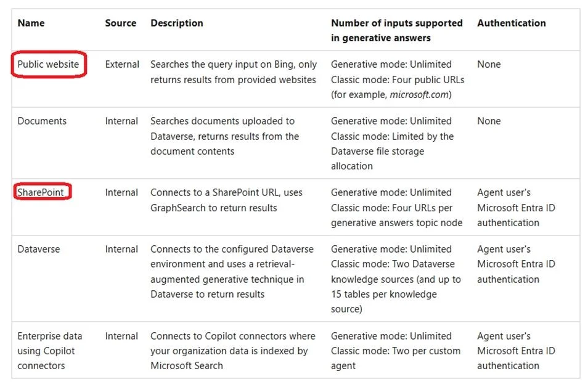Screen dimensions: 588x387
Task: Click the Source column header
Action: 120,23
